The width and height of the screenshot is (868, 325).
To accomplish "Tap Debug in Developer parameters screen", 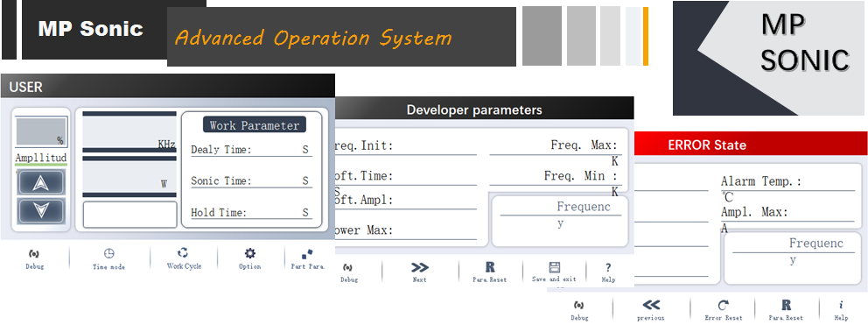I will [348, 267].
